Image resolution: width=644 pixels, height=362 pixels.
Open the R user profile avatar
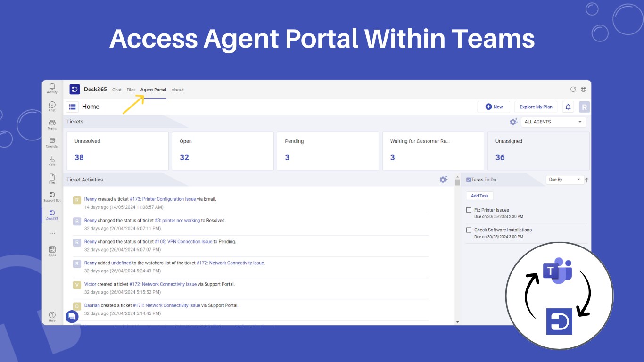(x=584, y=107)
